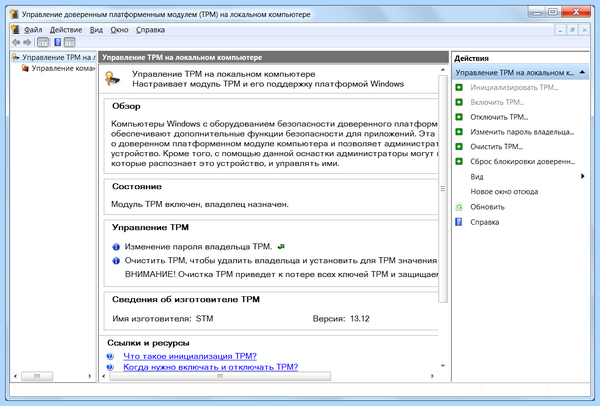Viewport: 600px width, 406px height.
Task: Click help icon beside Что такое инициализация TPM
Action: (110, 356)
